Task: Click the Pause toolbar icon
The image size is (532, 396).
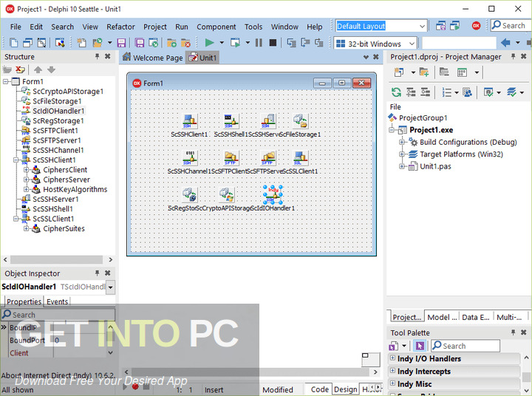Action: [x=259, y=43]
